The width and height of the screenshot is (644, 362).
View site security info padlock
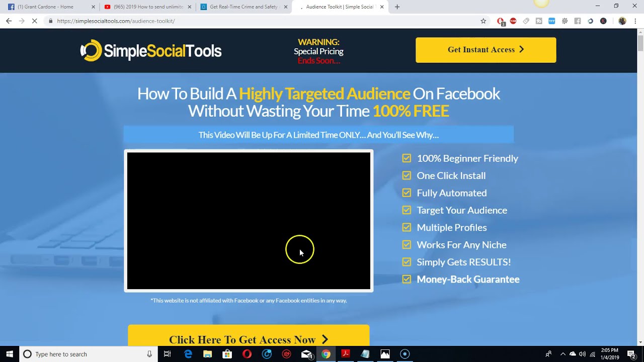click(50, 21)
